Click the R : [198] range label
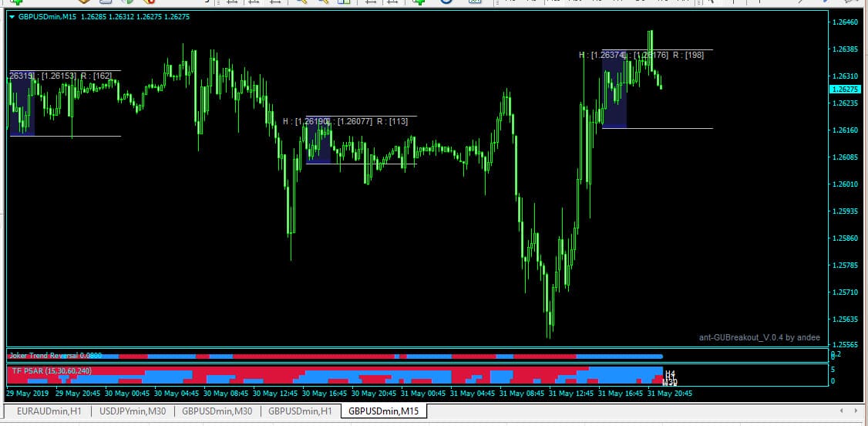This screenshot has width=868, height=426. [688, 55]
